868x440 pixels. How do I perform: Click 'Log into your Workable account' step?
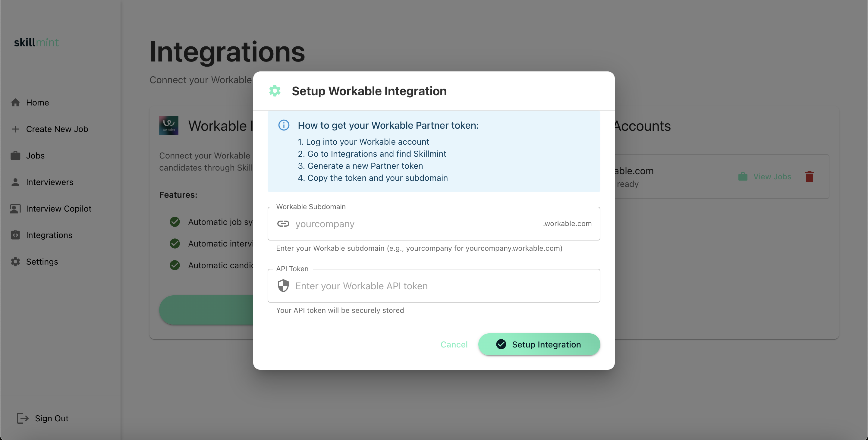click(367, 142)
